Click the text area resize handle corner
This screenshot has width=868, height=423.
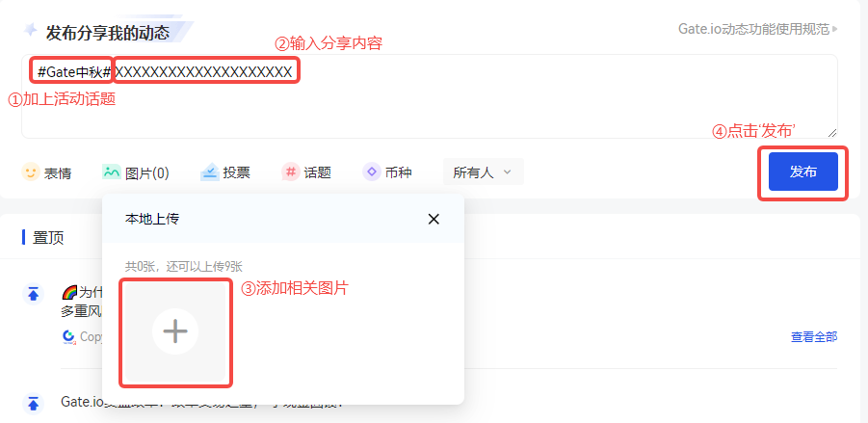point(832,133)
